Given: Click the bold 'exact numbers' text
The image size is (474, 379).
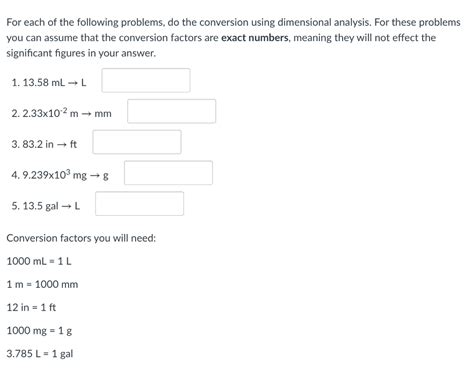Looking at the screenshot, I should pyautogui.click(x=255, y=38).
